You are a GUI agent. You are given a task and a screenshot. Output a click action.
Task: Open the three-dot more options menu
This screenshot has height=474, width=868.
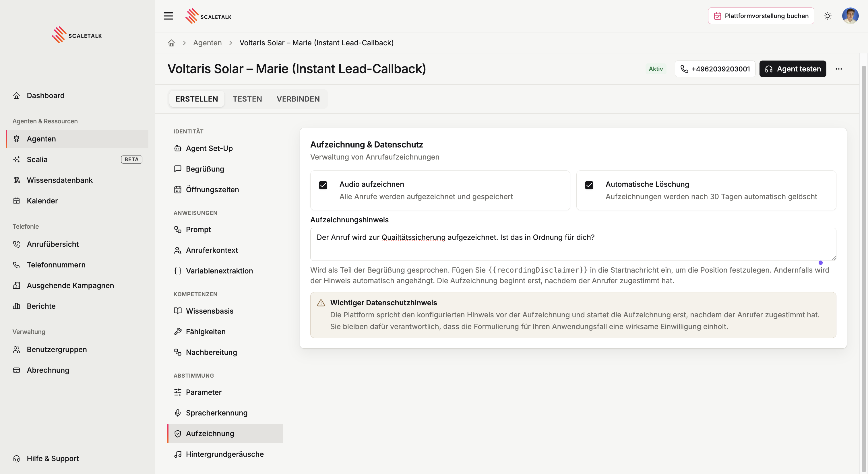click(839, 69)
